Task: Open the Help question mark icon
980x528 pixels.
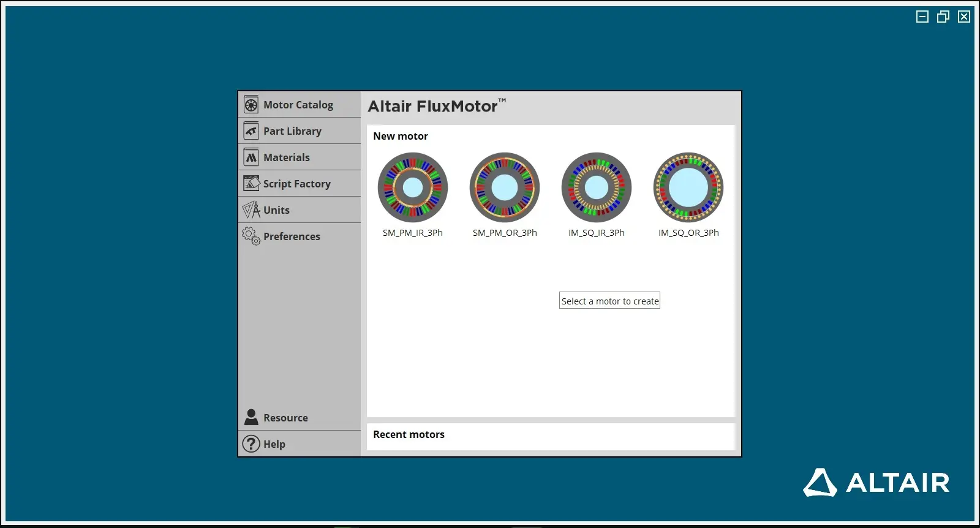Action: [x=251, y=443]
